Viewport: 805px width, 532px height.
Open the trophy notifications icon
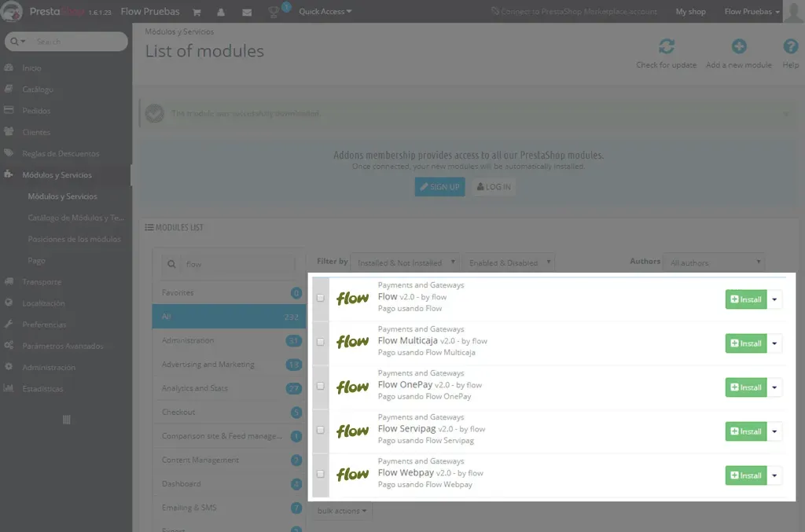click(274, 12)
